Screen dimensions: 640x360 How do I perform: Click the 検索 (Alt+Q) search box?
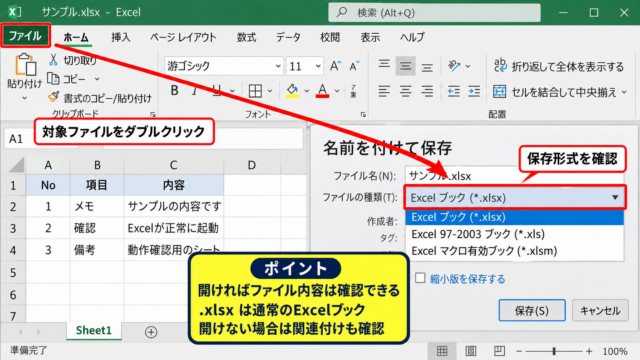(434, 13)
